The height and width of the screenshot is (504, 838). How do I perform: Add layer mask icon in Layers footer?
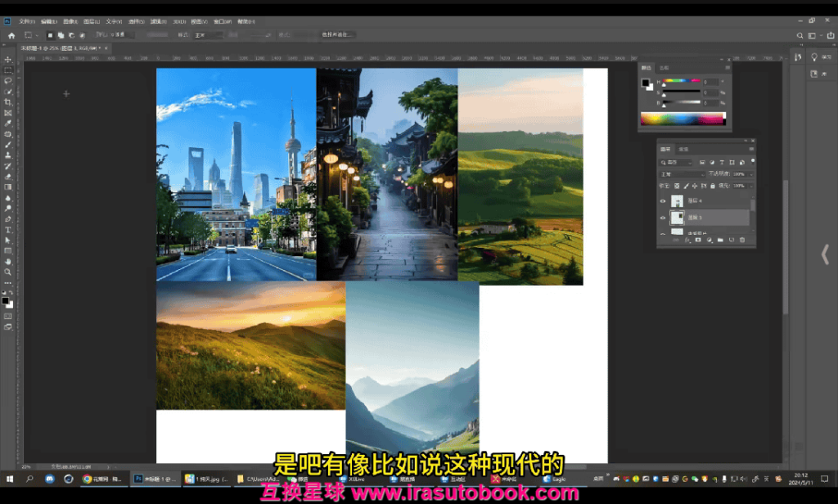pyautogui.click(x=698, y=241)
